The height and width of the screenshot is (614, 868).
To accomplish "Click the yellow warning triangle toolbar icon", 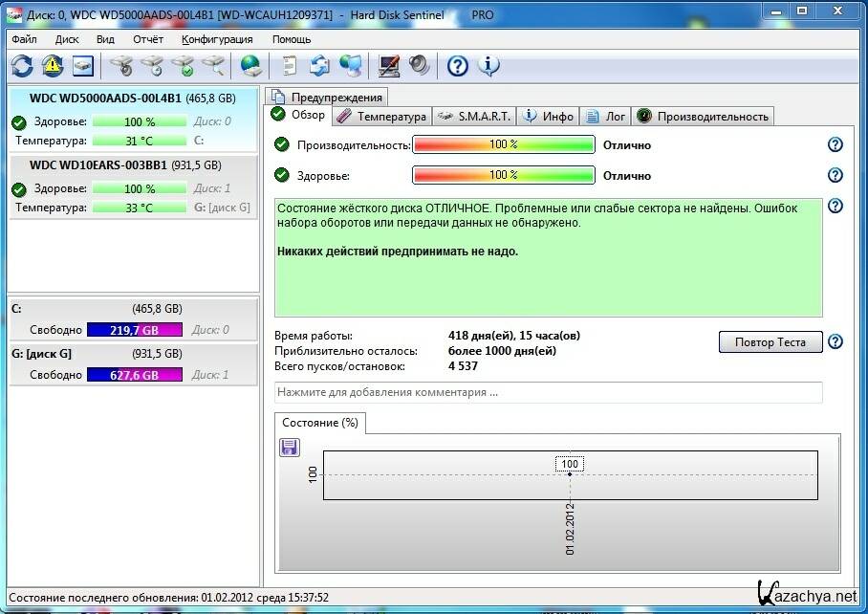I will tap(52, 65).
